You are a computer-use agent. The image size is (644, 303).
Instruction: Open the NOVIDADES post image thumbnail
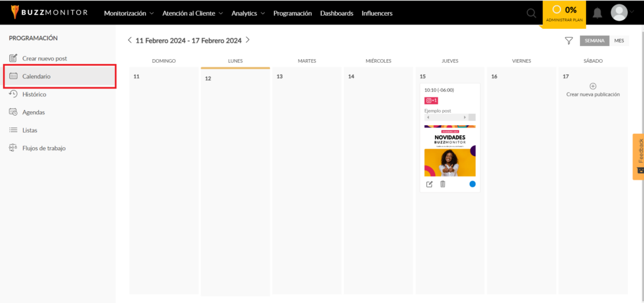450,151
